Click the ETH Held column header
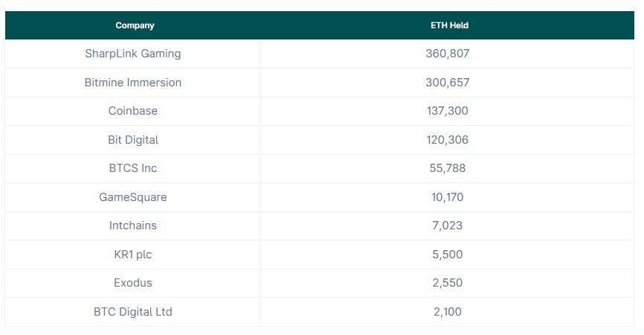This screenshot has width=644, height=335. click(x=449, y=25)
